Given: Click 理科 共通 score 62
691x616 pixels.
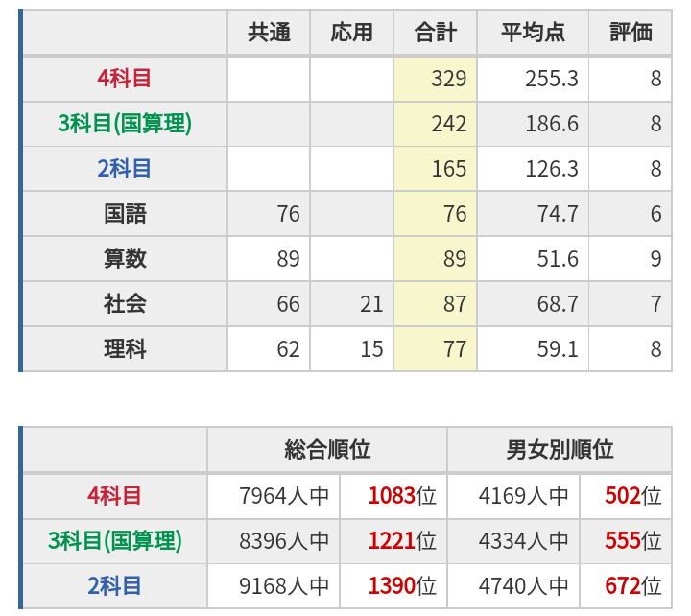Looking at the screenshot, I should [288, 349].
